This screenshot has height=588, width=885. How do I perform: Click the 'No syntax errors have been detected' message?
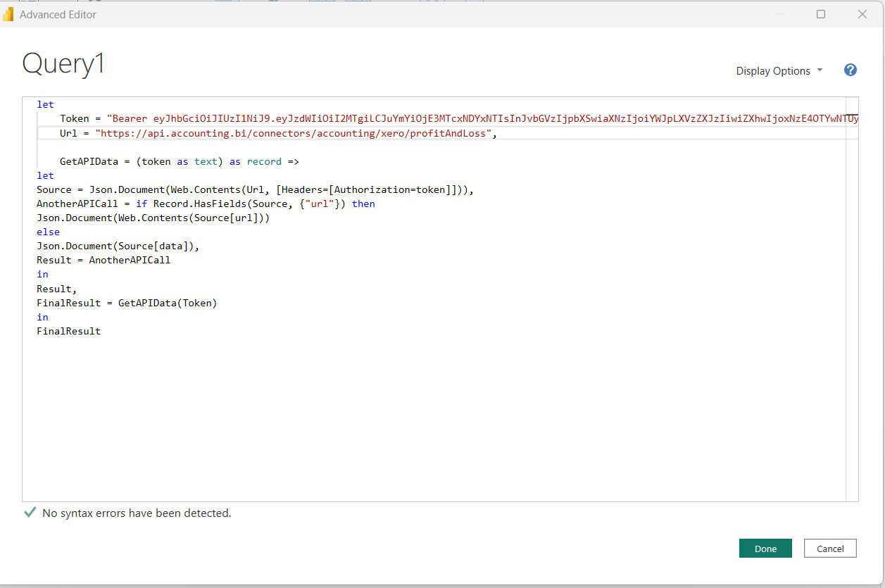coord(137,513)
